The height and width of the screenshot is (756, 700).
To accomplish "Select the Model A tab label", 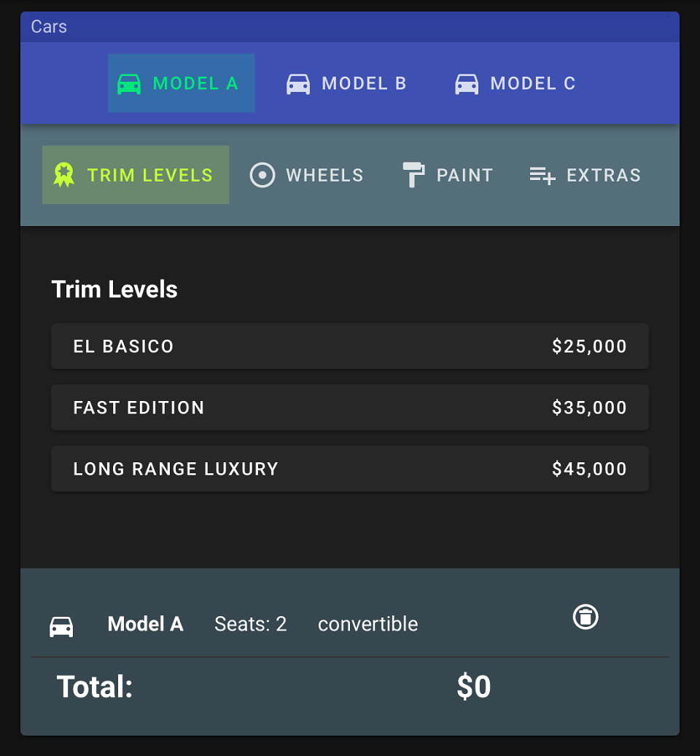I will click(x=195, y=83).
